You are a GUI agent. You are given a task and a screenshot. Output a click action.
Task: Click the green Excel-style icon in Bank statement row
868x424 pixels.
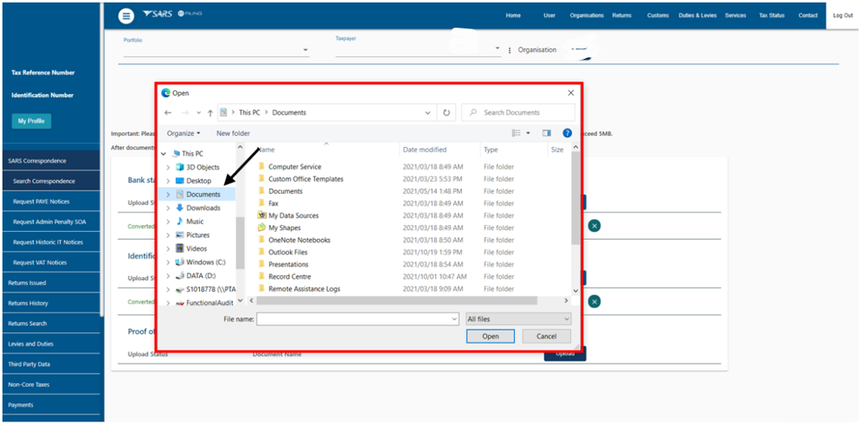click(595, 226)
